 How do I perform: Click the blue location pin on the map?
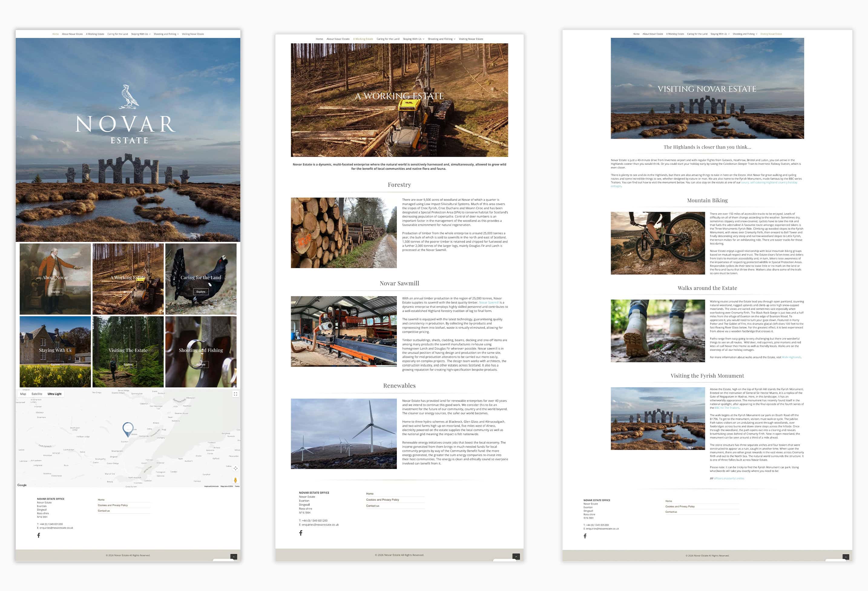click(128, 429)
